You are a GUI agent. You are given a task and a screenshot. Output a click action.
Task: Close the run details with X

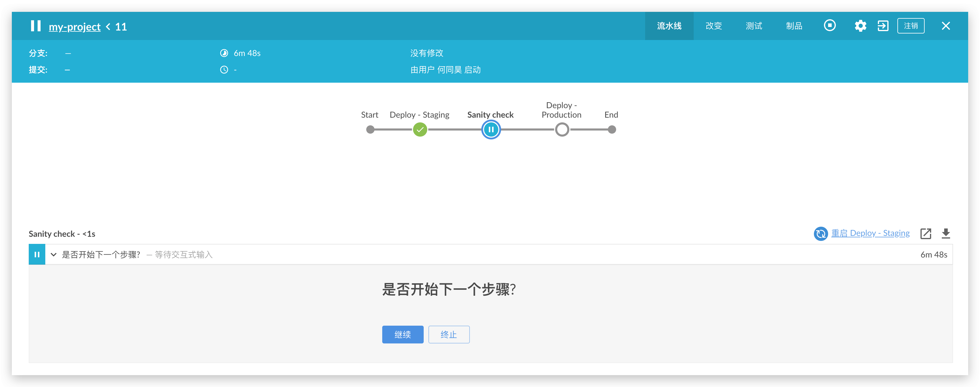(945, 26)
